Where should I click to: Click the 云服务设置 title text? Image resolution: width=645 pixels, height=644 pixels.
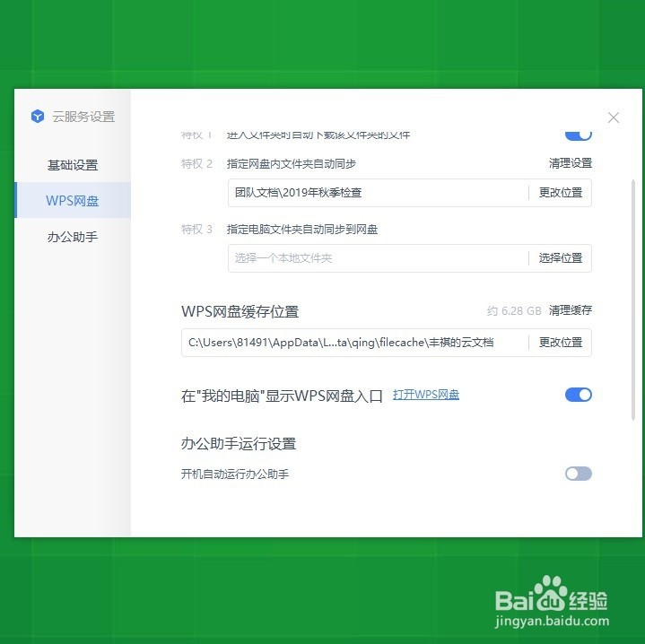(x=83, y=117)
